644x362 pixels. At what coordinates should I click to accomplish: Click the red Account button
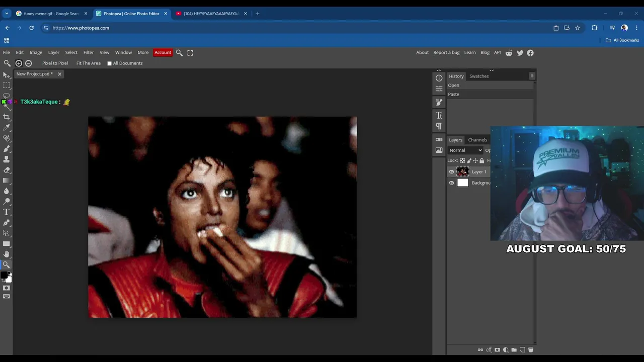[x=163, y=53]
